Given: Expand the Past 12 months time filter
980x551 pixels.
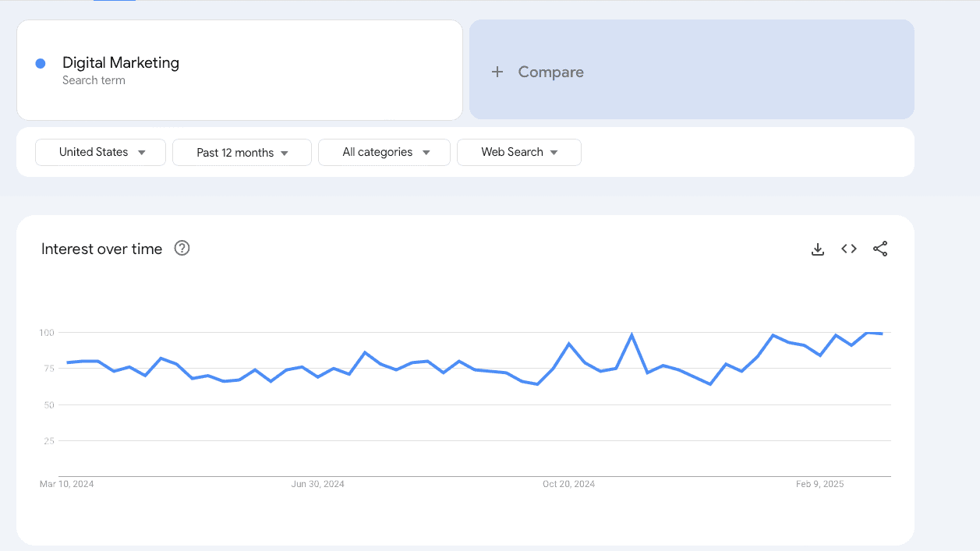Looking at the screenshot, I should [242, 153].
